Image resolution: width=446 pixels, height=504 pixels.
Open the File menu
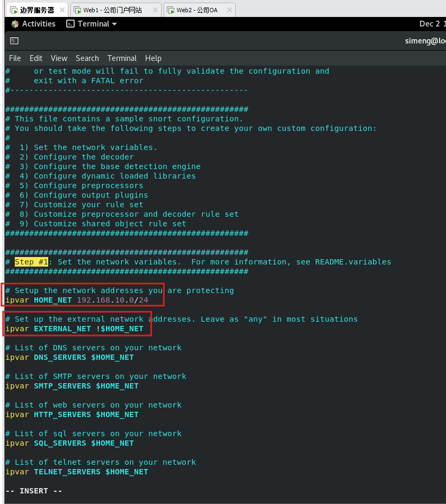tap(15, 58)
